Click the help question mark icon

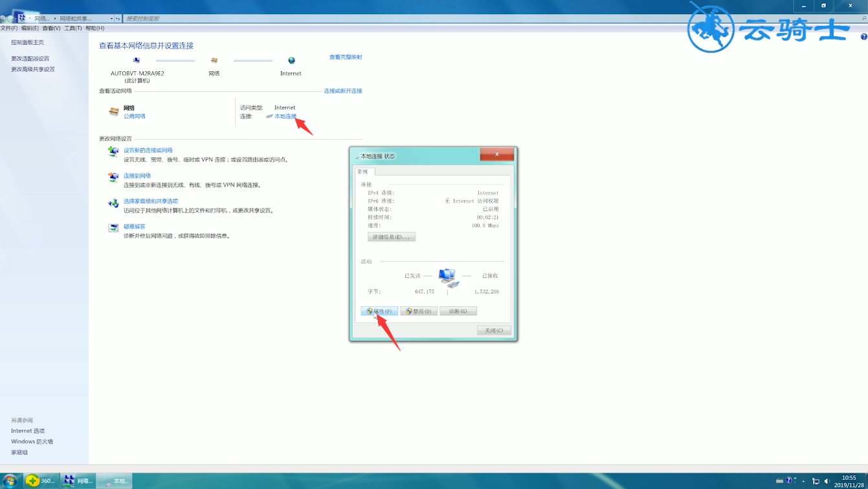[863, 37]
